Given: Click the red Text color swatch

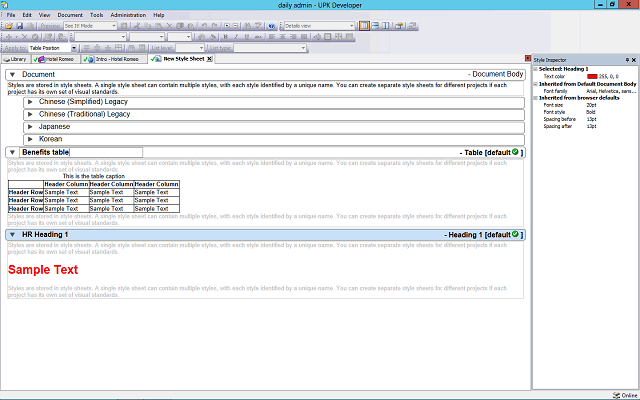Looking at the screenshot, I should (x=592, y=76).
